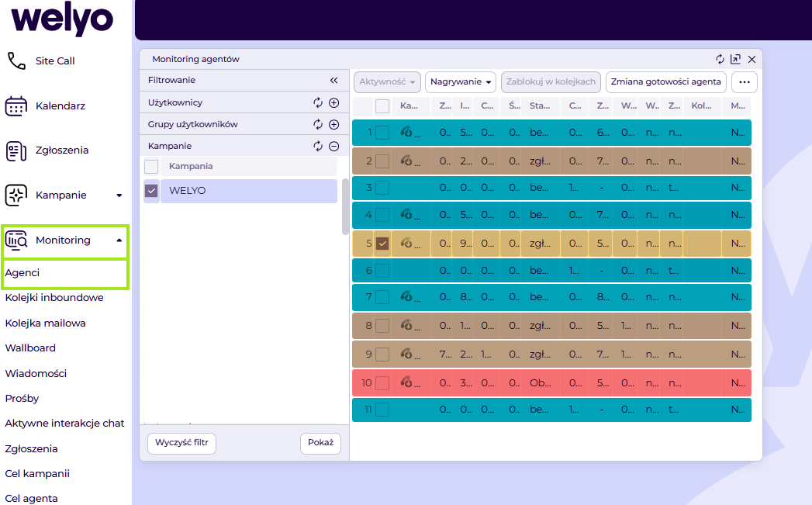Pop out Monitoring agentów window
The width and height of the screenshot is (812, 505).
(x=735, y=59)
